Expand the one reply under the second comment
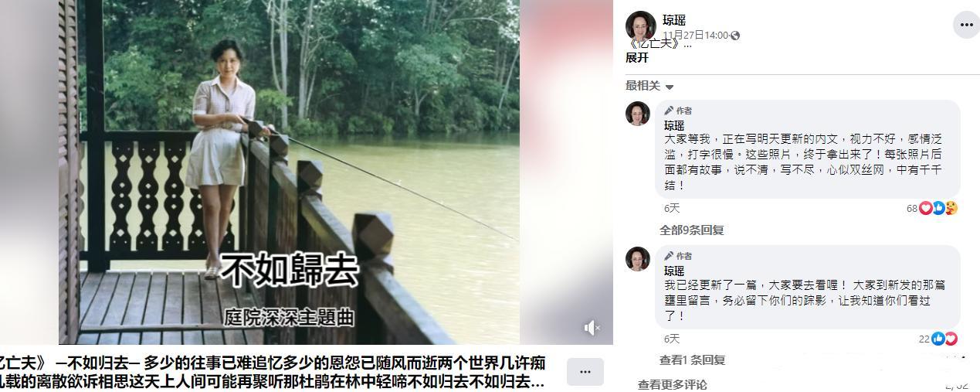 pos(692,360)
